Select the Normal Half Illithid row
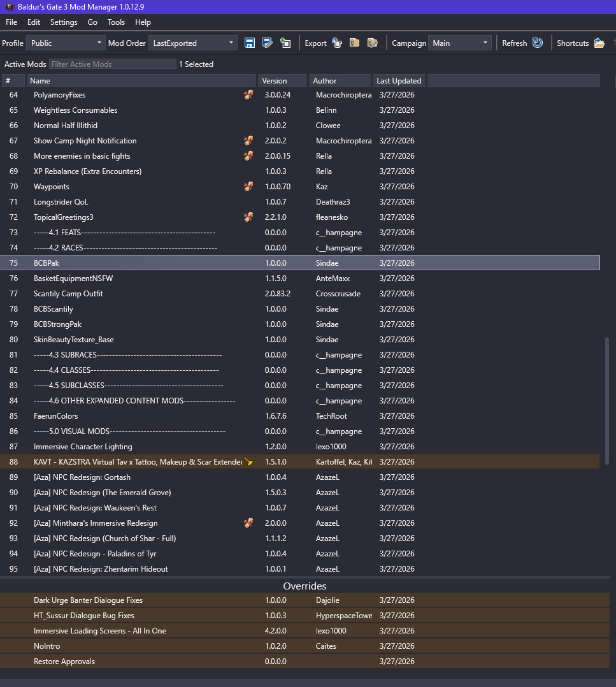616x687 pixels. coord(300,126)
